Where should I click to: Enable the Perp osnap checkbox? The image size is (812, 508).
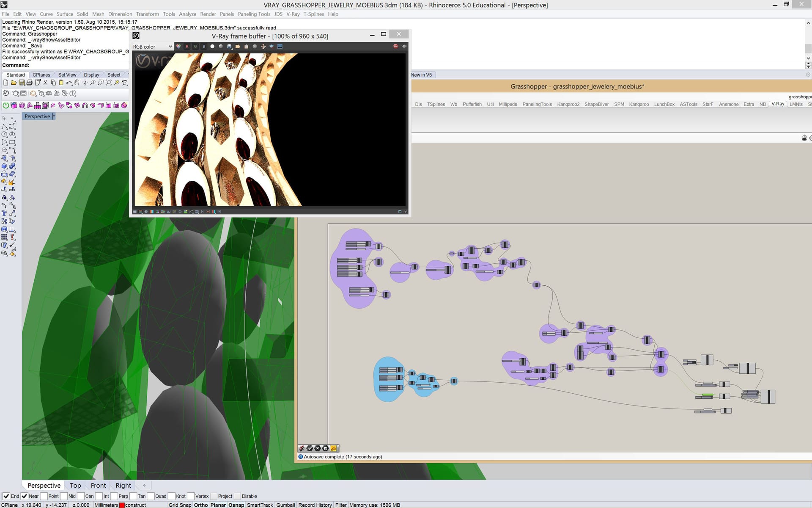(114, 496)
